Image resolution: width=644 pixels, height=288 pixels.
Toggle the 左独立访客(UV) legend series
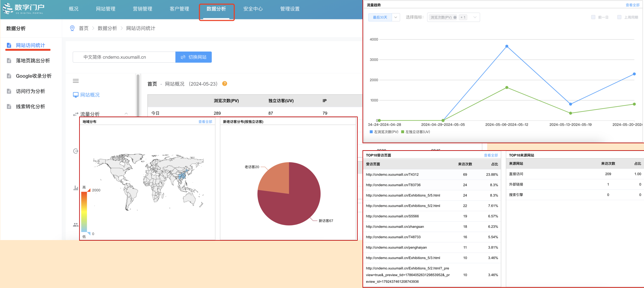pos(416,132)
